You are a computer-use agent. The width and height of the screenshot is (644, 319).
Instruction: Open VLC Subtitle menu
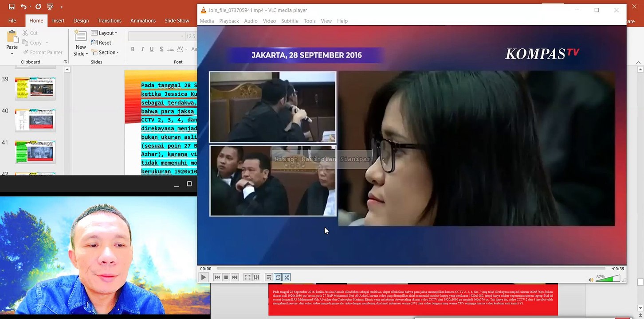[290, 21]
